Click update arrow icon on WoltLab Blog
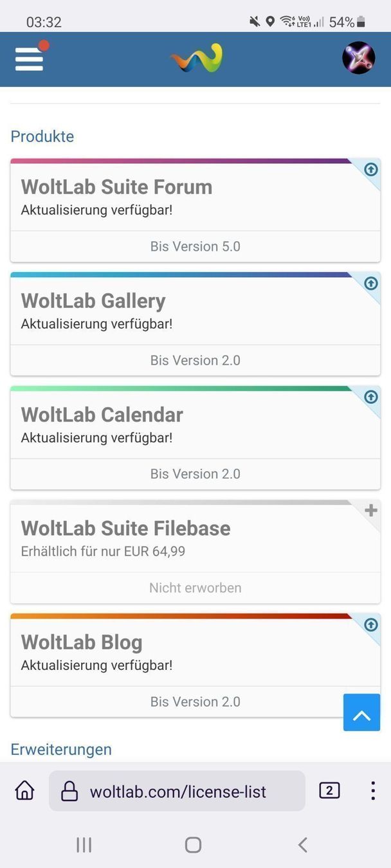This screenshot has height=868, width=391. [370, 624]
